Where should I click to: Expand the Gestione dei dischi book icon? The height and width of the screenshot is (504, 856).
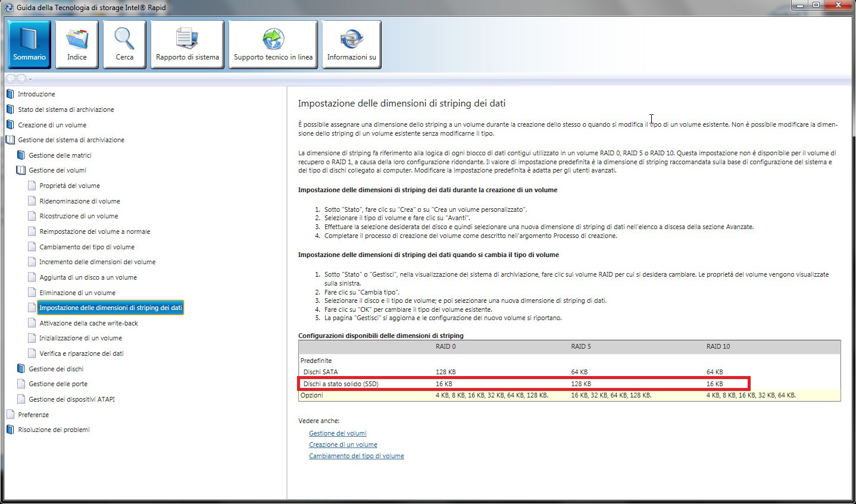point(21,369)
